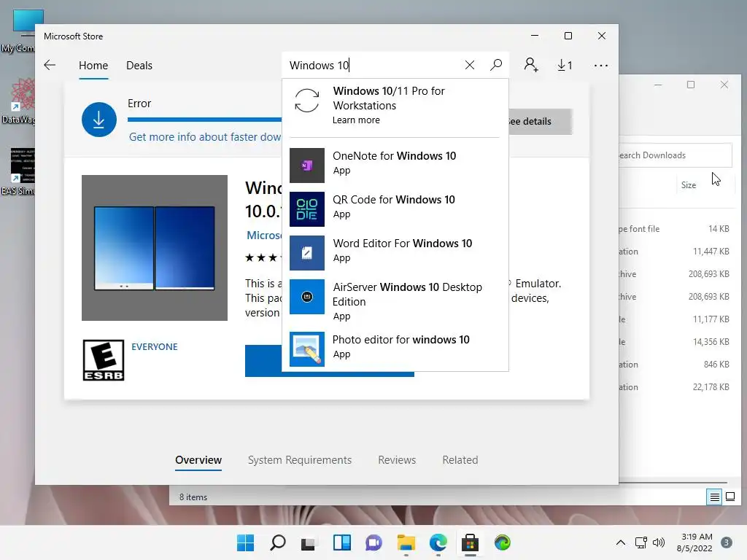Screen dimensions: 747x560
Task: Click the See details button
Action: coord(541,122)
